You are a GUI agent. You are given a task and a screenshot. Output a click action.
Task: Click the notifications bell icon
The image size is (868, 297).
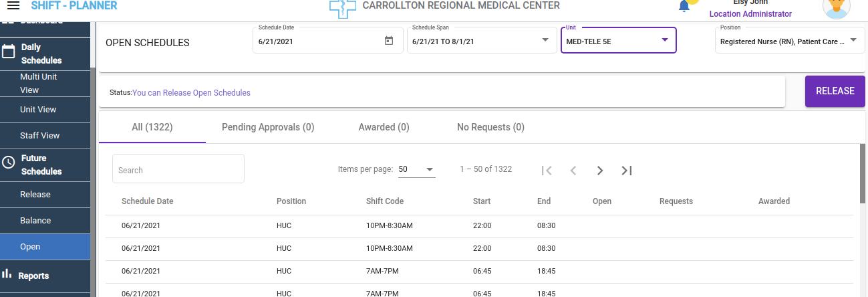[684, 6]
